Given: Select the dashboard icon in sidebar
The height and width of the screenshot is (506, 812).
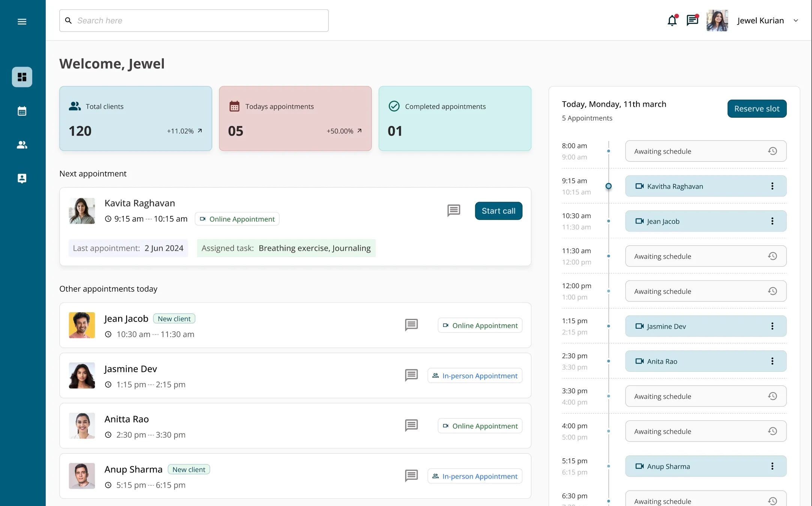Looking at the screenshot, I should pos(22,77).
